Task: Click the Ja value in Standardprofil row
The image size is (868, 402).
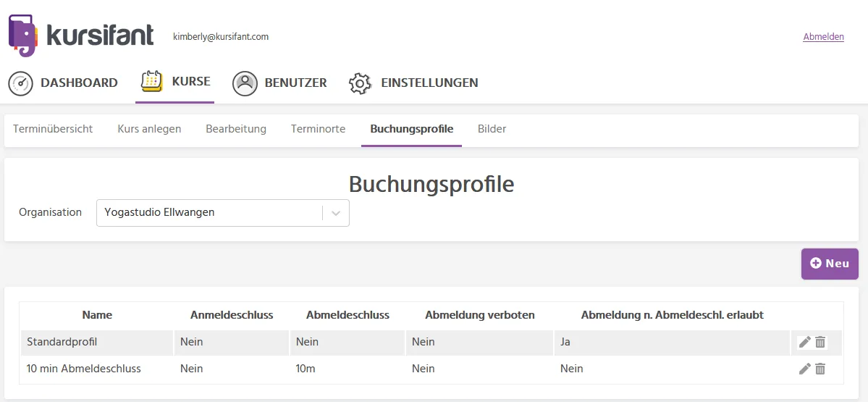Action: click(565, 342)
